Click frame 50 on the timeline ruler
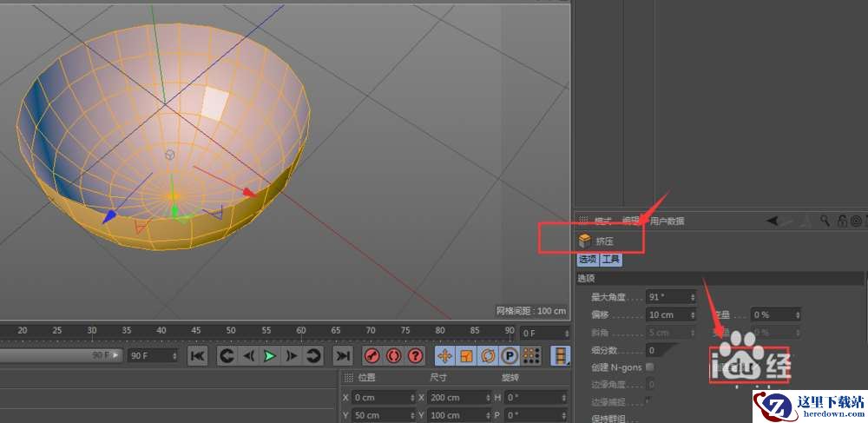 [x=230, y=331]
